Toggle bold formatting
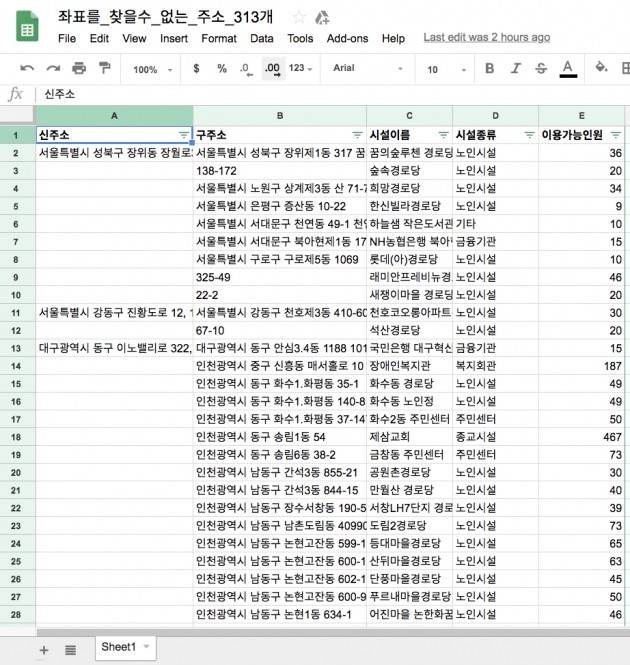Viewport: 630px width, 665px height. tap(490, 69)
